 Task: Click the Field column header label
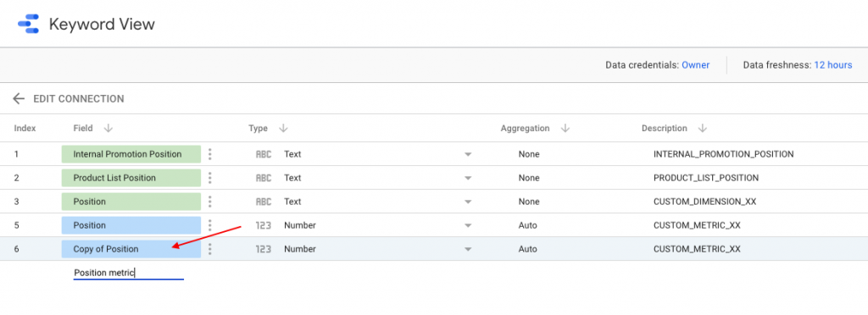(83, 128)
